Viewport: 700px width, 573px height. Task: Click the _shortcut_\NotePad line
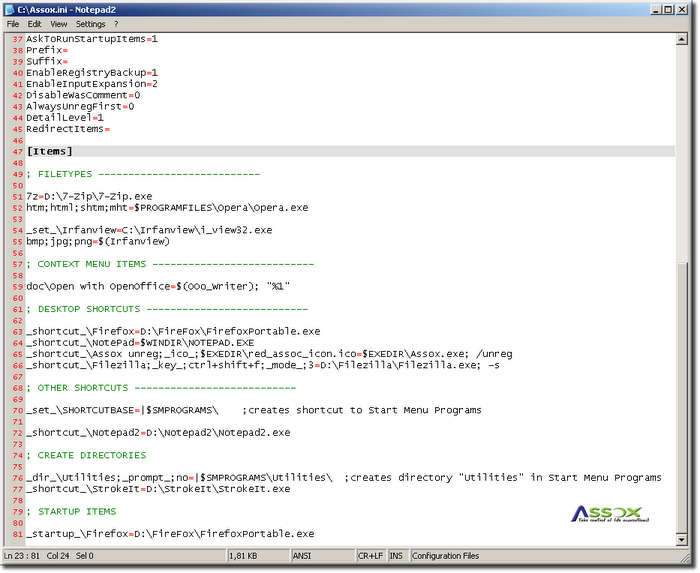click(140, 343)
